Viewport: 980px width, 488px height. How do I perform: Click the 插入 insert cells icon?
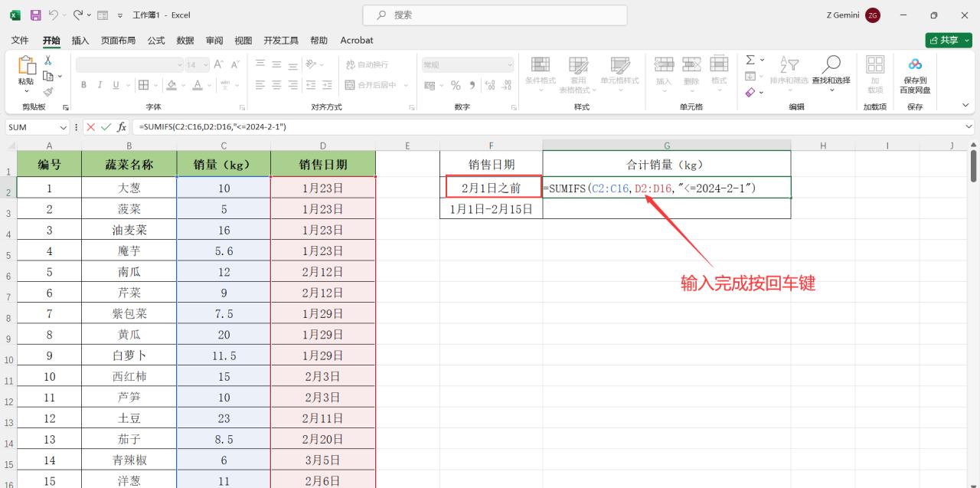[x=664, y=65]
